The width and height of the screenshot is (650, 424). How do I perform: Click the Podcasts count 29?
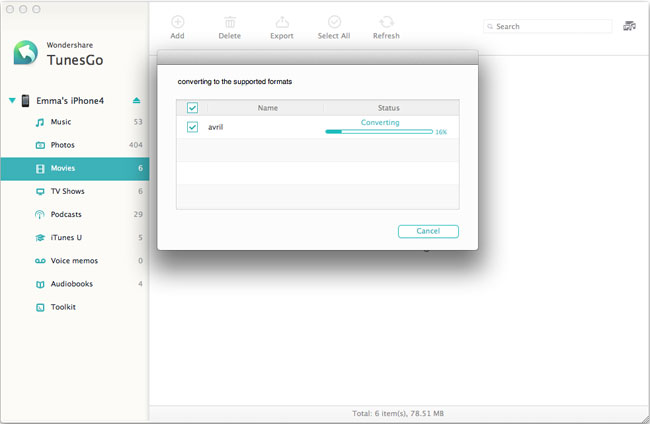pos(138,214)
